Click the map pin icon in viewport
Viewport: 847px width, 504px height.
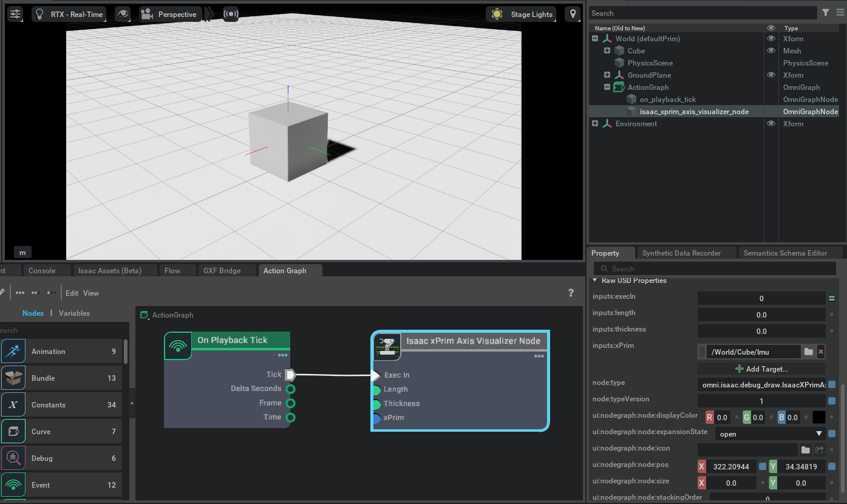[572, 14]
